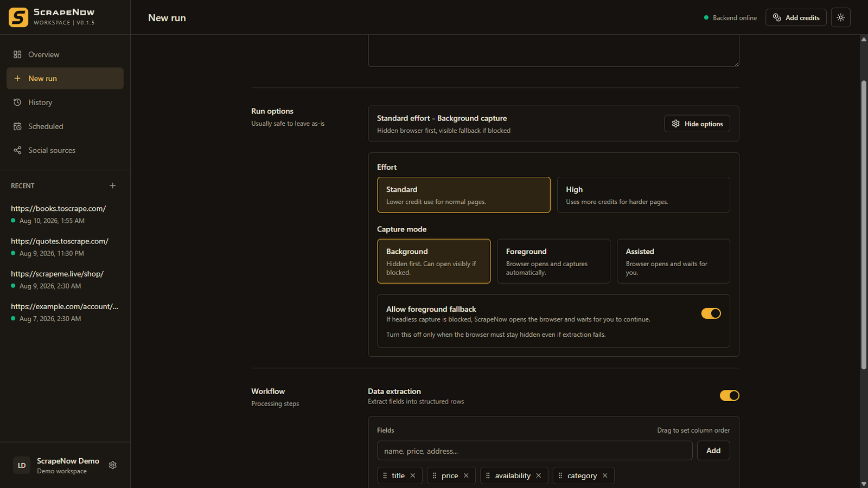This screenshot has height=488, width=868.
Task: Click the ScrapeNow logo icon
Action: point(18,17)
